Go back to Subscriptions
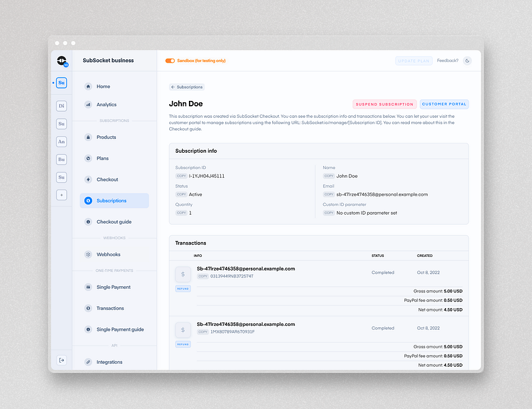The image size is (532, 409). pyautogui.click(x=187, y=87)
